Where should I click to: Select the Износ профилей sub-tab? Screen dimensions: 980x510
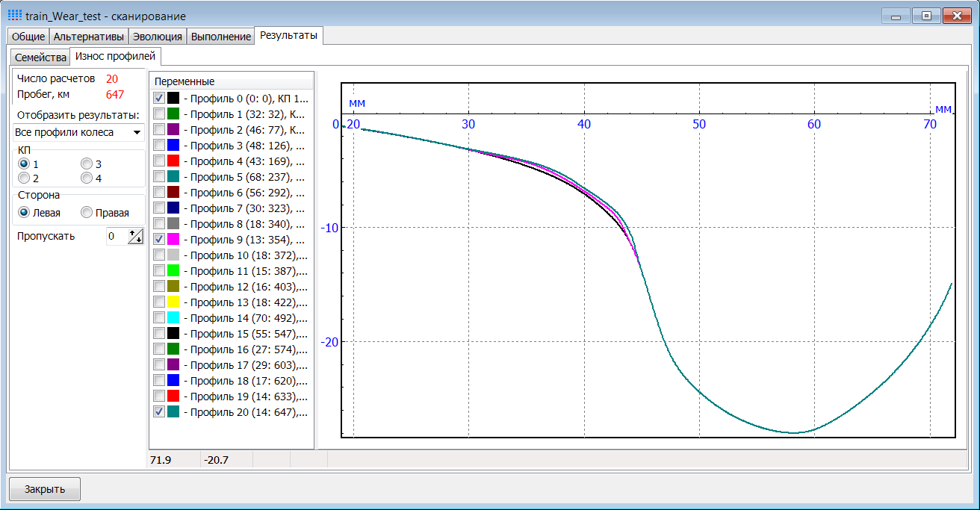pyautogui.click(x=116, y=56)
